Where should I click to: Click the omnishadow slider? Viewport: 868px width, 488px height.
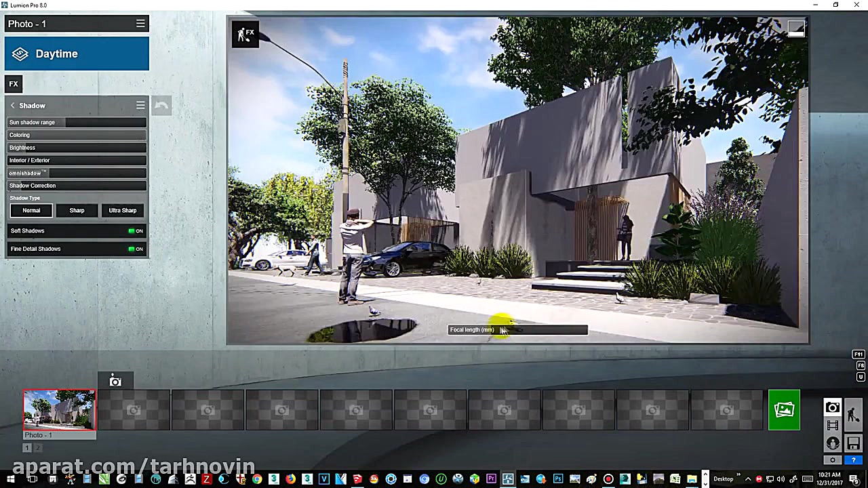click(x=77, y=173)
